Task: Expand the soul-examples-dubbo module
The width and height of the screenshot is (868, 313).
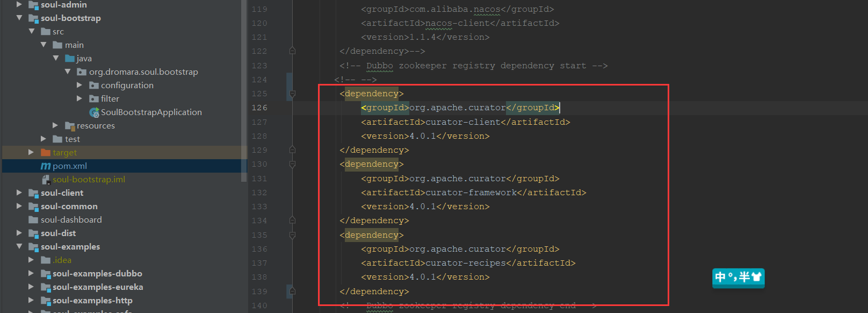Action: [x=31, y=273]
